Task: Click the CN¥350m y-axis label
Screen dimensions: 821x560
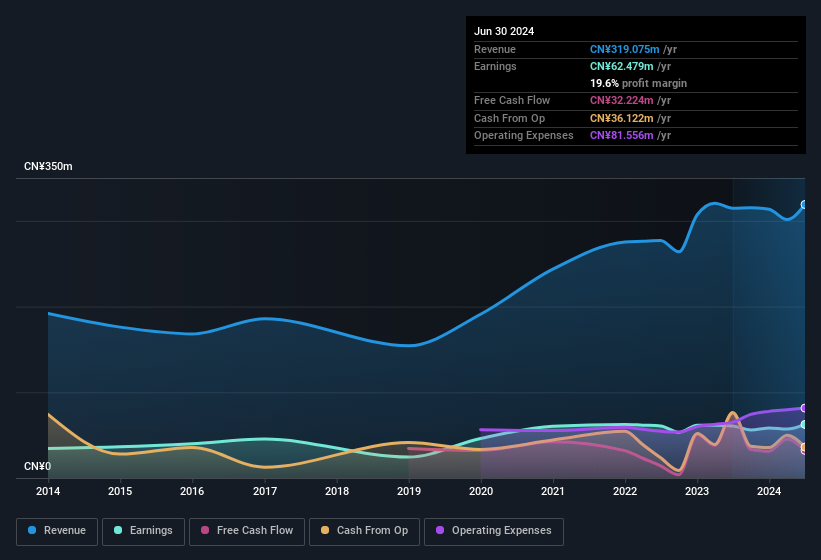Action: (48, 166)
